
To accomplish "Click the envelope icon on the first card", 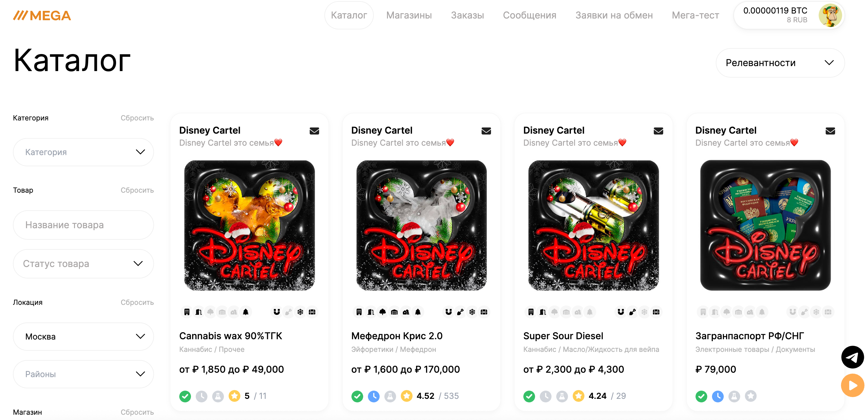I will [x=314, y=131].
